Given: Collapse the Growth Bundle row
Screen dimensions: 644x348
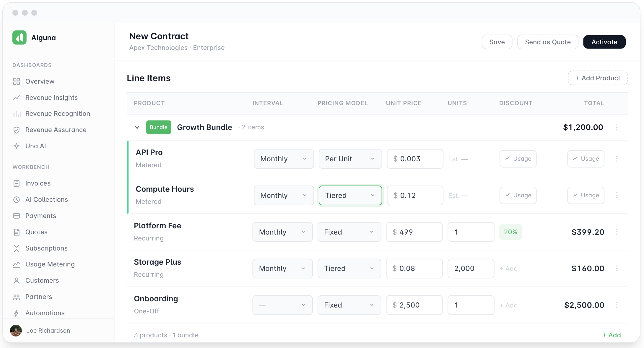Looking at the screenshot, I should tap(137, 127).
